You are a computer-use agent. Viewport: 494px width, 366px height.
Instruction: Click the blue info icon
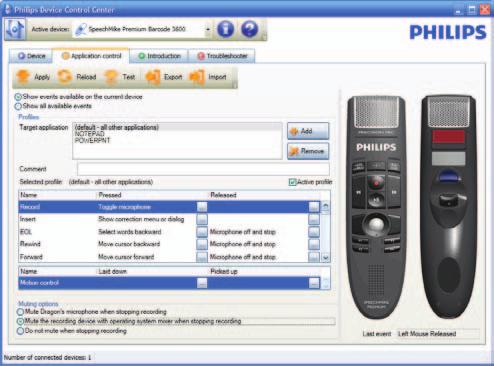225,29
